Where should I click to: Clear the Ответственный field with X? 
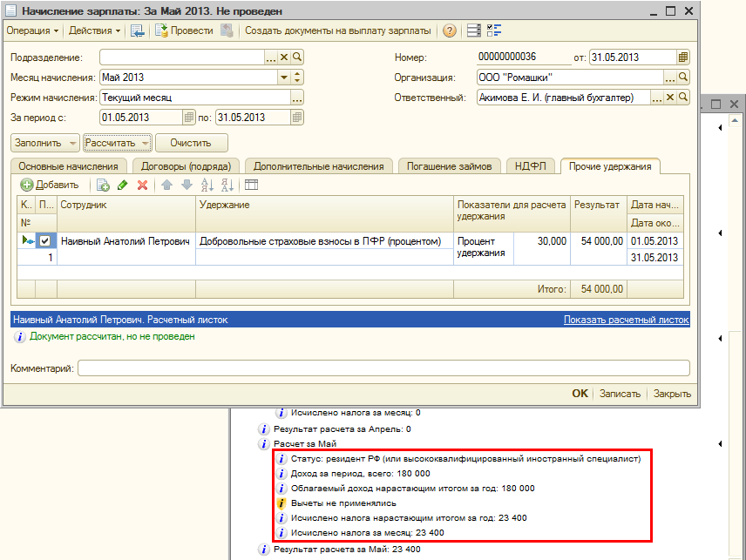point(670,98)
